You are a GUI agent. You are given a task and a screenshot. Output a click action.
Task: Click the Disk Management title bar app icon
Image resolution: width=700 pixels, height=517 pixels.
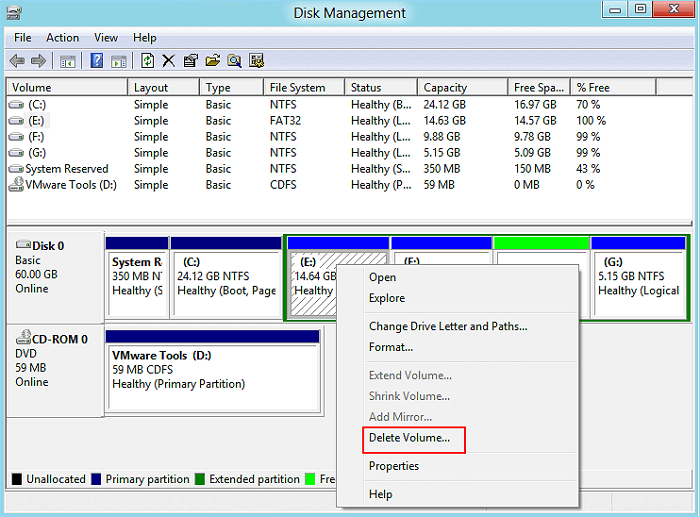click(x=14, y=13)
